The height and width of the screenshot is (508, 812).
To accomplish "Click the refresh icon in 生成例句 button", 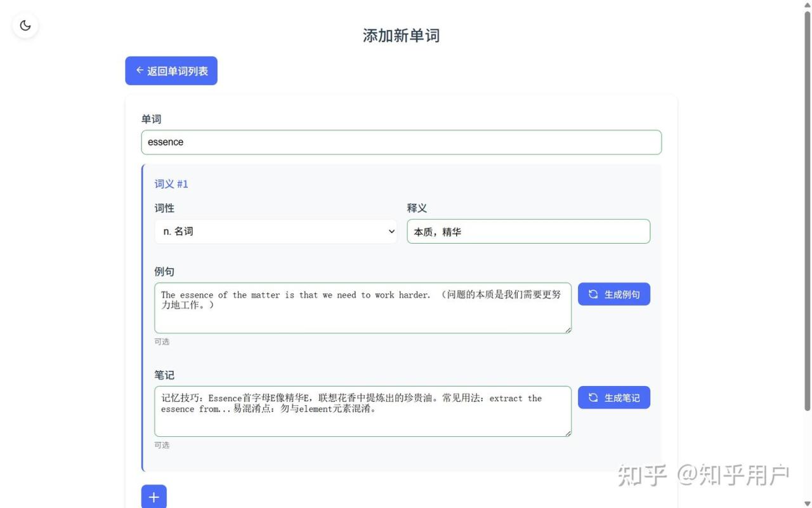I will point(593,294).
